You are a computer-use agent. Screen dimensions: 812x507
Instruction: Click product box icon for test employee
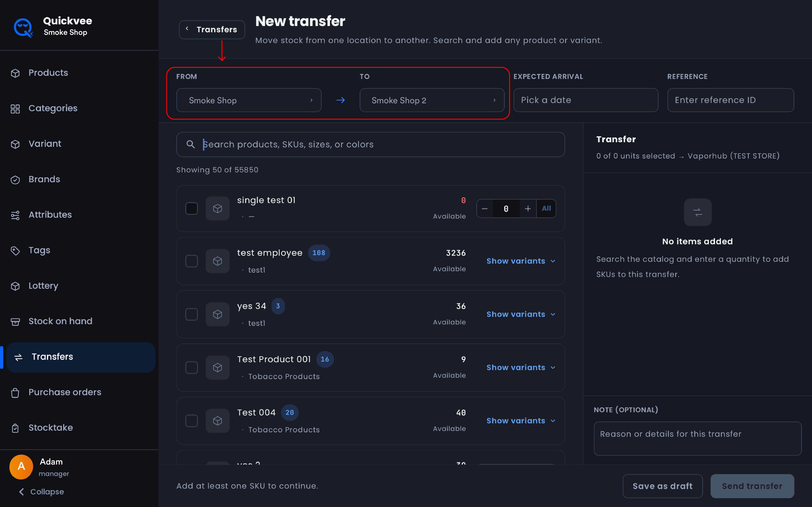pos(217,261)
